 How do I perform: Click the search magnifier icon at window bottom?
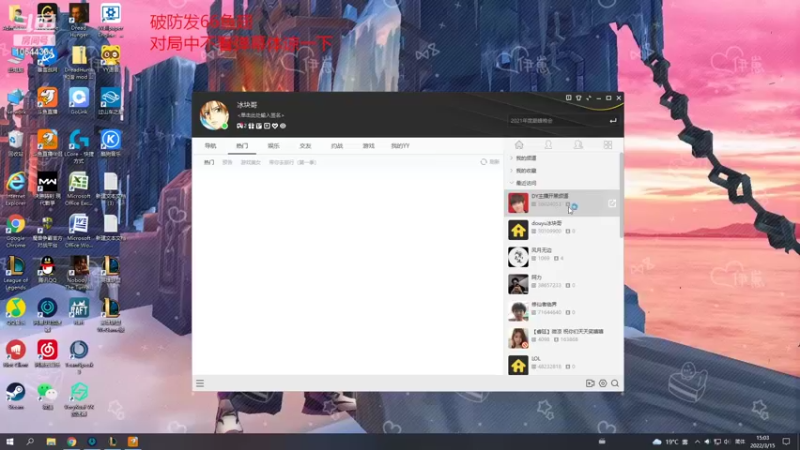coord(615,383)
